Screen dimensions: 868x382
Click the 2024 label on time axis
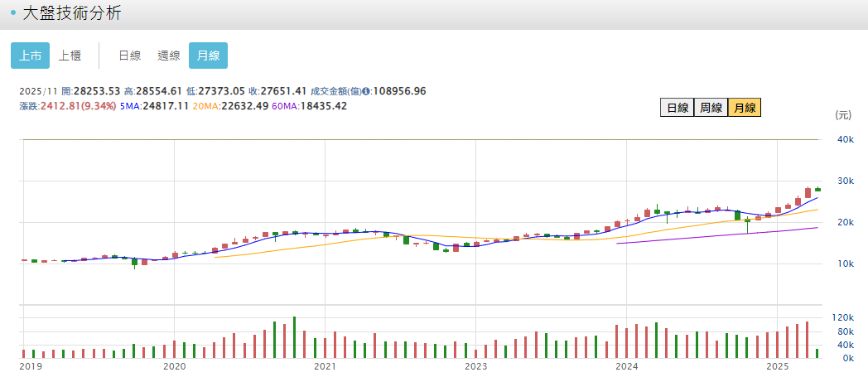tap(627, 366)
